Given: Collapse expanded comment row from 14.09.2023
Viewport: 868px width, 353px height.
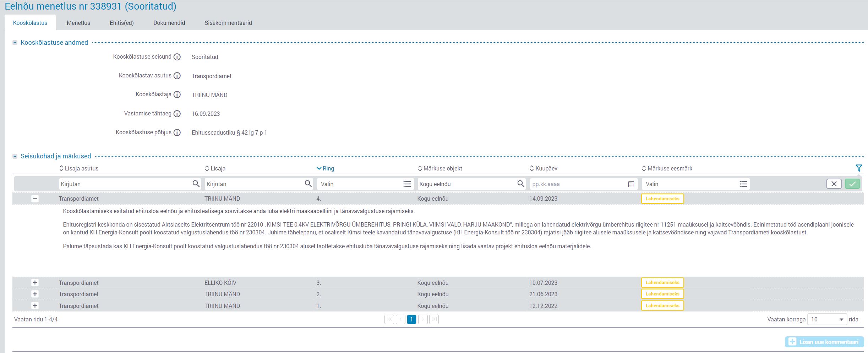Looking at the screenshot, I should 35,199.
